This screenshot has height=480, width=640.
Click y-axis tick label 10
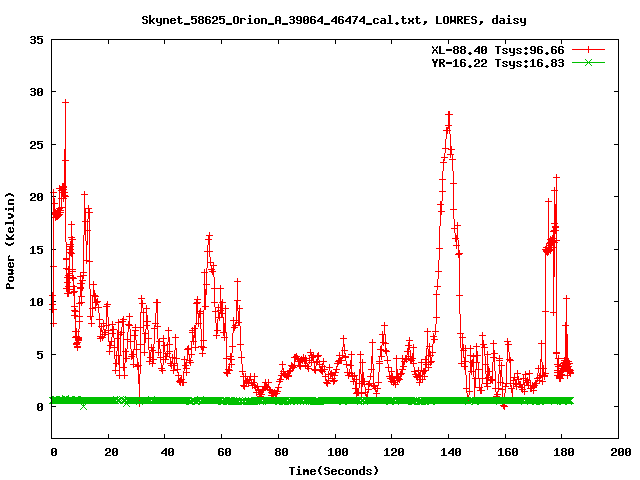(37, 302)
